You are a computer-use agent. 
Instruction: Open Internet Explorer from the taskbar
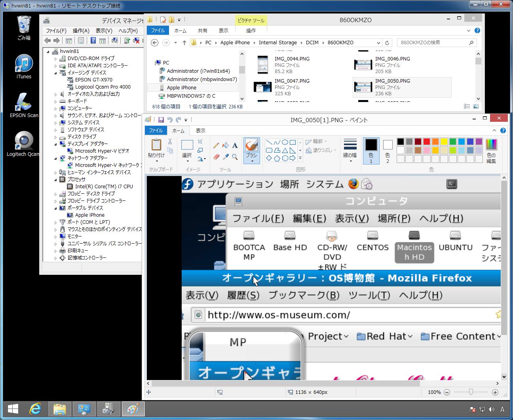coord(36,409)
